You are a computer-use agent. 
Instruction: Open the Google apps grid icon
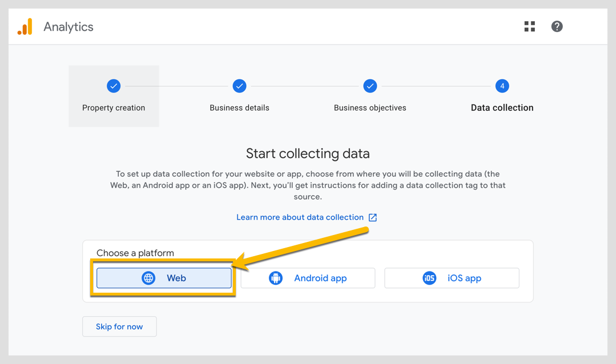529,26
